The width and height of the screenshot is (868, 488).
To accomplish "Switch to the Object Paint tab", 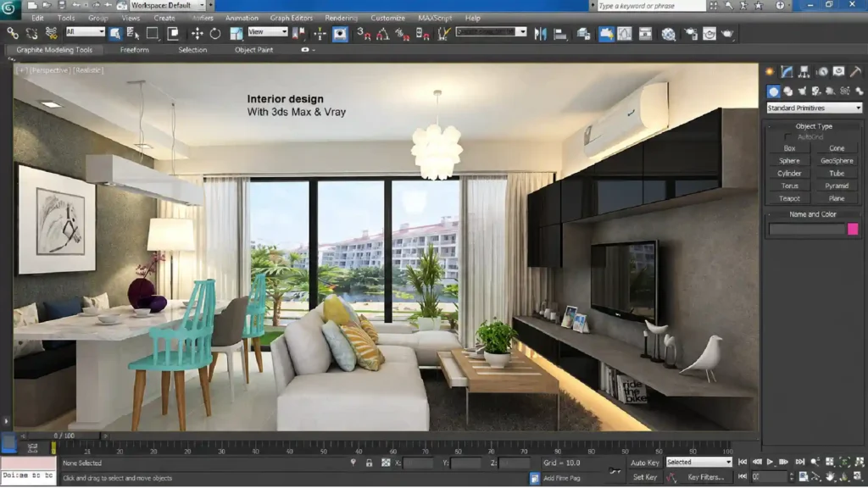I will click(253, 50).
